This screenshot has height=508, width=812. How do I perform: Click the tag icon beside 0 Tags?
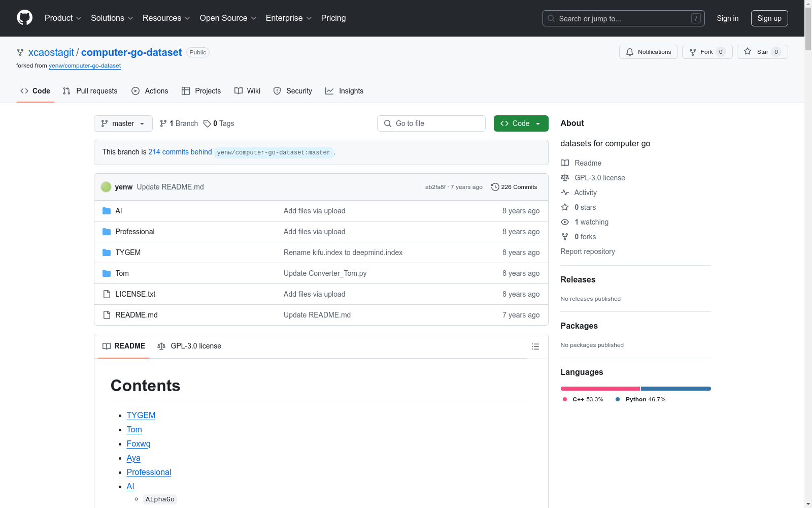pyautogui.click(x=207, y=123)
